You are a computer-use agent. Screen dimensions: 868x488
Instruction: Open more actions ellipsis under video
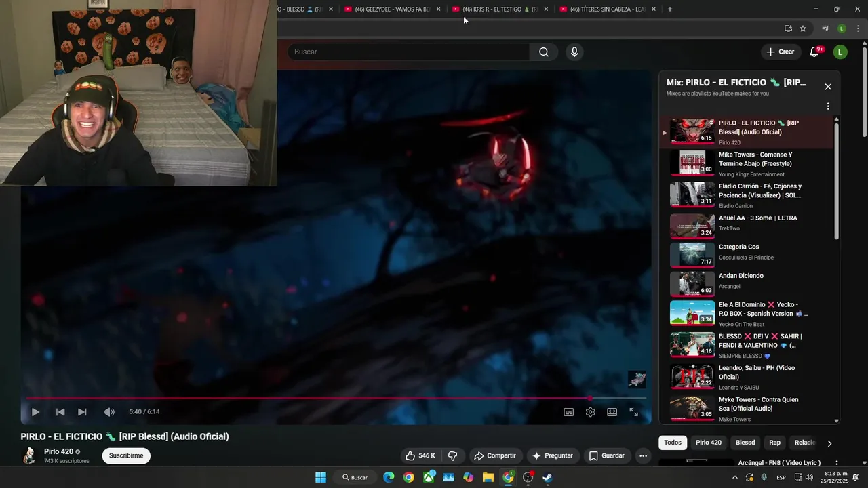pyautogui.click(x=644, y=455)
